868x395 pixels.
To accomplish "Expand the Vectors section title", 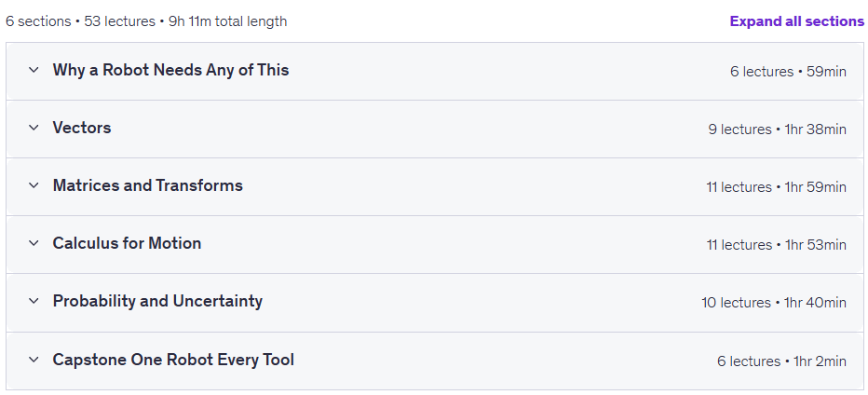I will coord(82,128).
